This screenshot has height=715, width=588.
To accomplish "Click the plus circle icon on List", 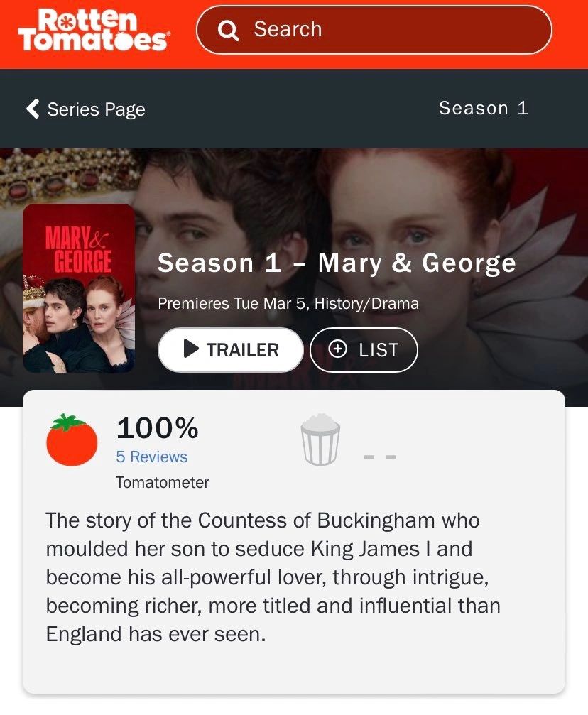I will pos(337,349).
